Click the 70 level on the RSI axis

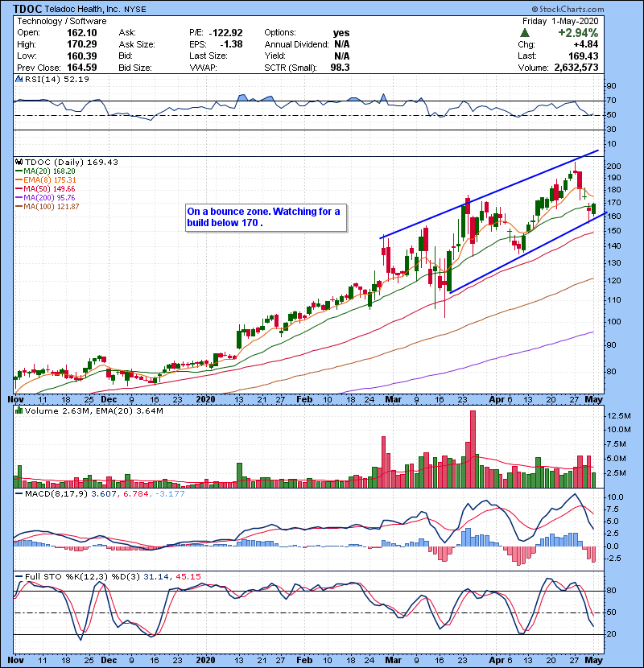pos(611,101)
